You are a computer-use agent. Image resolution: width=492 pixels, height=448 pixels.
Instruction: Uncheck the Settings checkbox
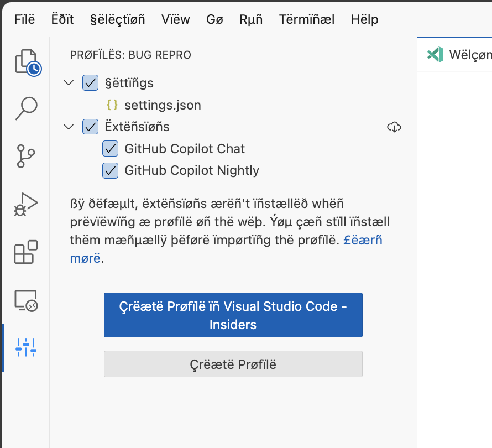(90, 82)
